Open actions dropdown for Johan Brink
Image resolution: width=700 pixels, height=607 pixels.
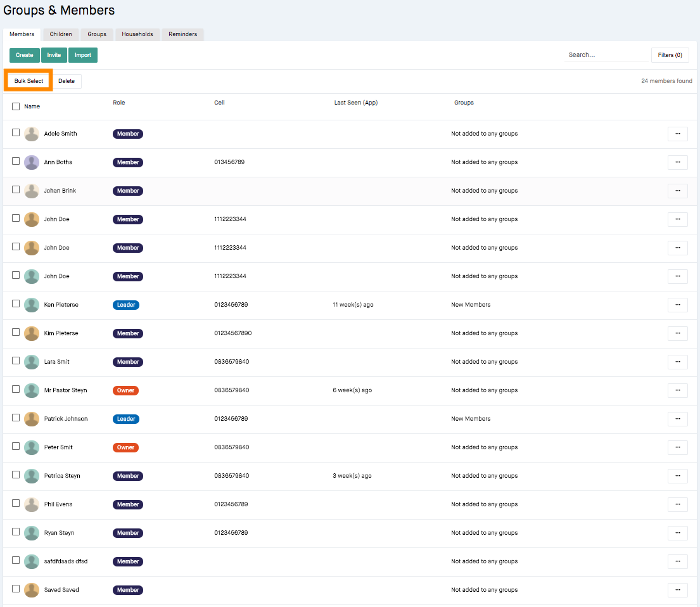click(x=677, y=191)
